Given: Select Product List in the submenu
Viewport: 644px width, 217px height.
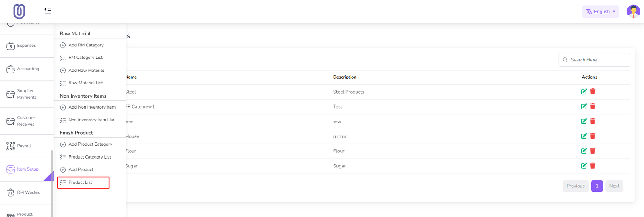Looking at the screenshot, I should coord(80,182).
